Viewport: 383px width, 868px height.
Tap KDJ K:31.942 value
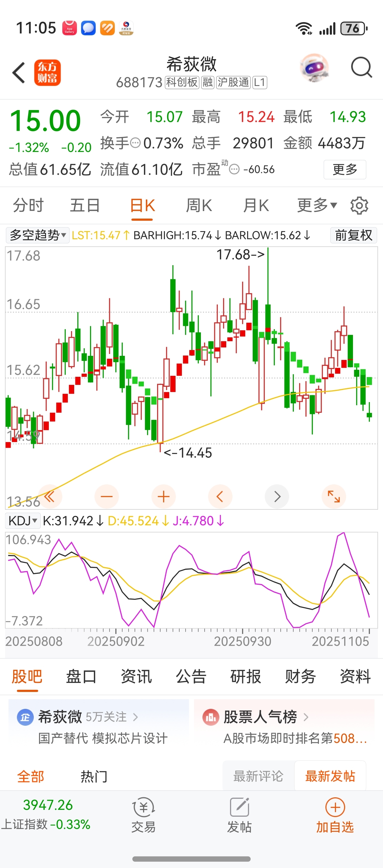click(73, 521)
